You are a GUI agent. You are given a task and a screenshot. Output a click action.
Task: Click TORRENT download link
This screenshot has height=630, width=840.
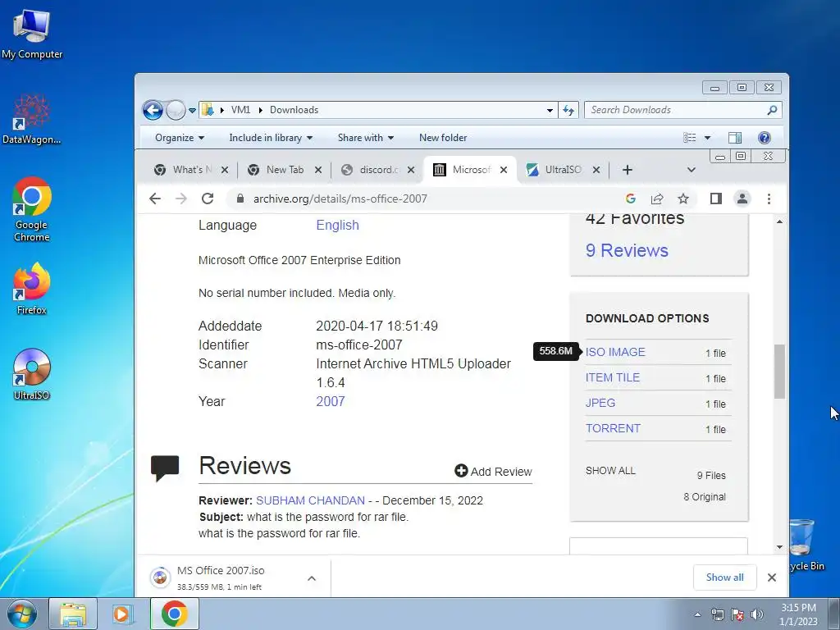pos(613,428)
